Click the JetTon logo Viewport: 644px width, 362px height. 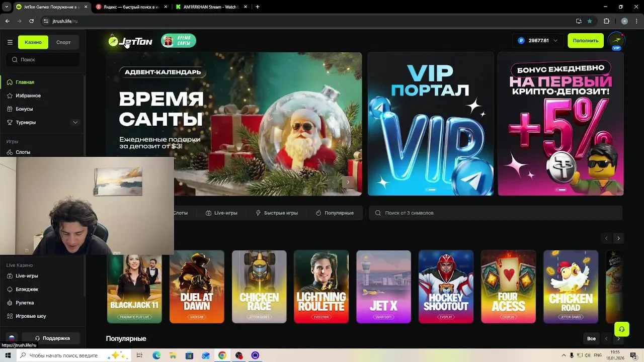130,41
